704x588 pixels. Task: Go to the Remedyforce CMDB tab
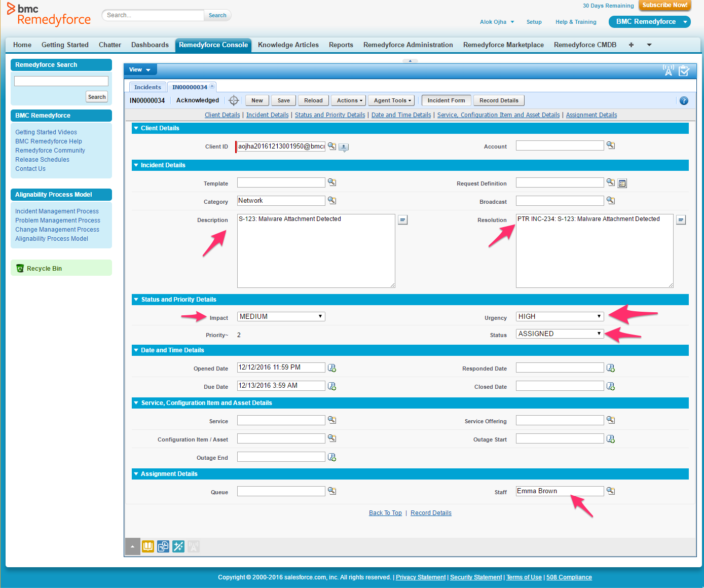point(585,45)
